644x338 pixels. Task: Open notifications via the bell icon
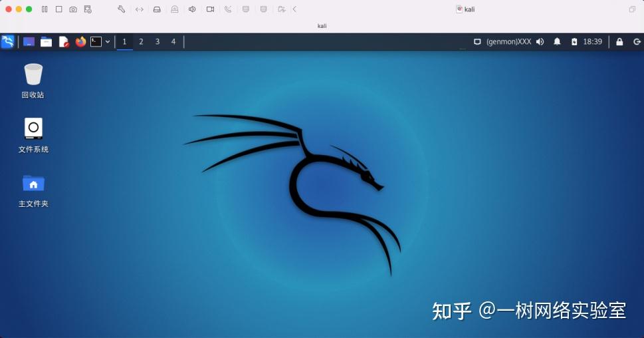point(557,41)
